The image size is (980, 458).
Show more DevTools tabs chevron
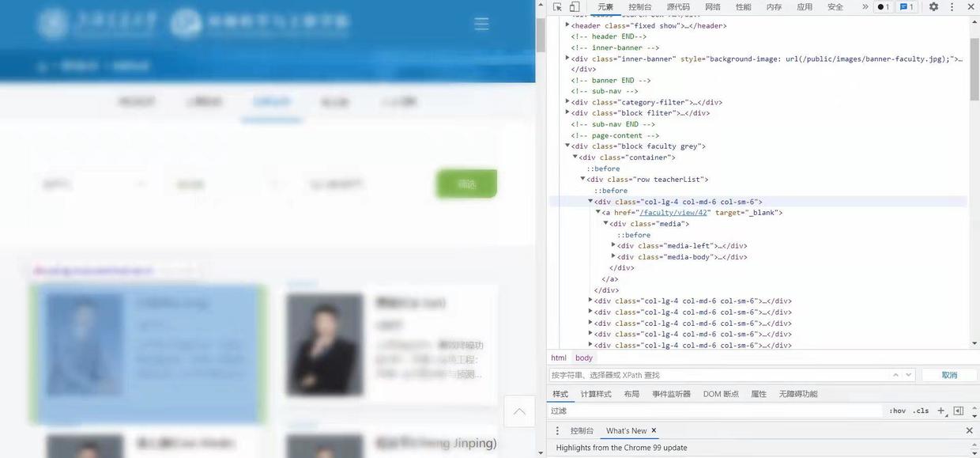coord(865,7)
